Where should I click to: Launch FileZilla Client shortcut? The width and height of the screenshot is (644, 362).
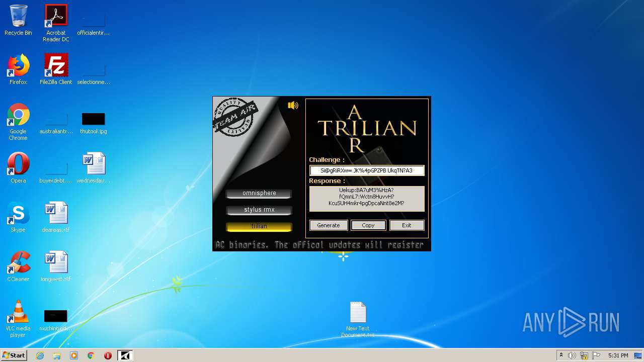(x=56, y=69)
